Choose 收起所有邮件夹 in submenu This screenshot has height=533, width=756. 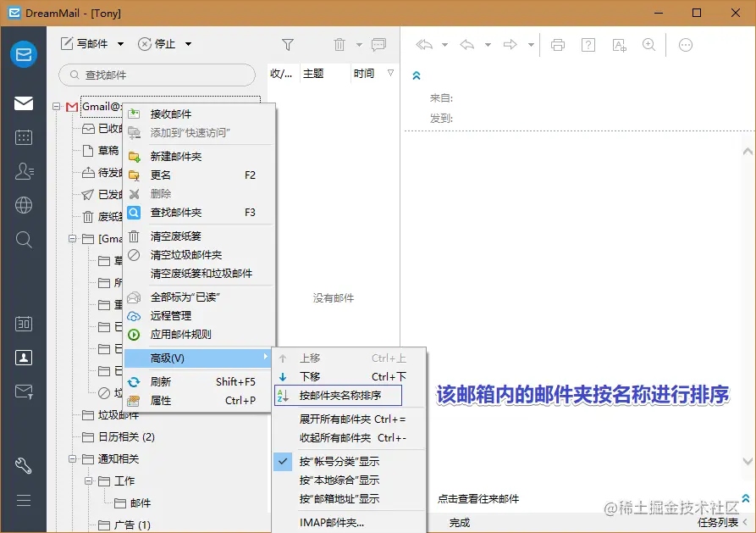click(x=349, y=438)
